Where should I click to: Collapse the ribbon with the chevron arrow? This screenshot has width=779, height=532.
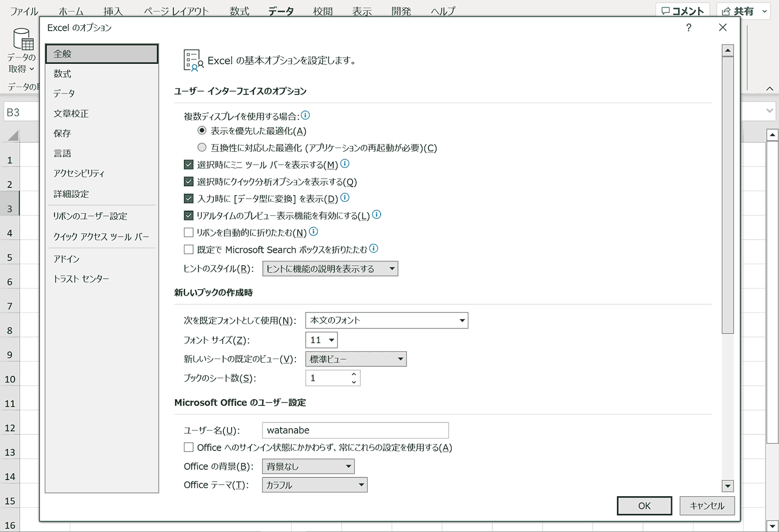click(770, 89)
